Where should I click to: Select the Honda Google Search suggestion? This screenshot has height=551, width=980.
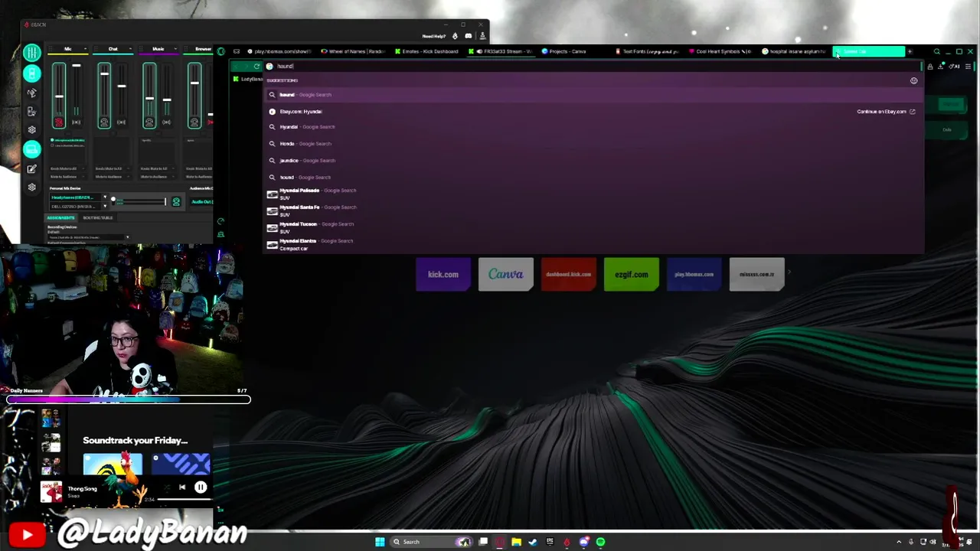tap(593, 144)
